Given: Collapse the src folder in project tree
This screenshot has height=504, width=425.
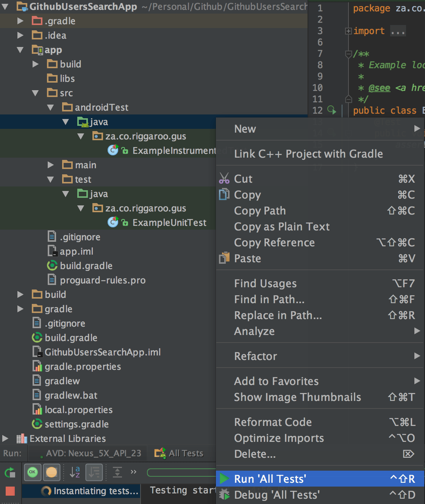Looking at the screenshot, I should 35,93.
